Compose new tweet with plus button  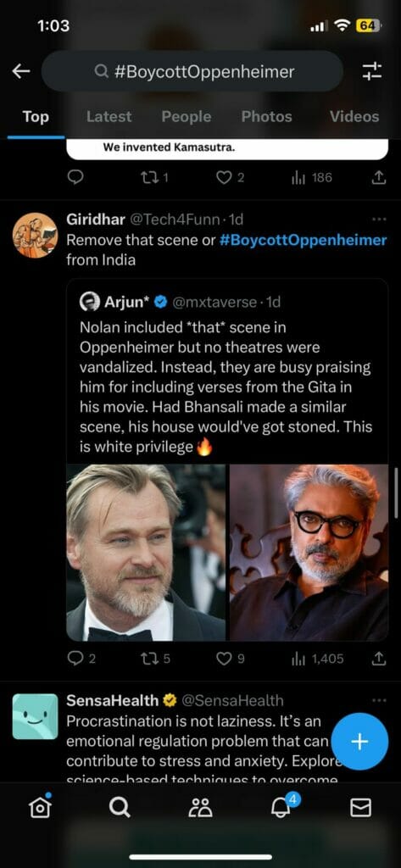click(x=359, y=741)
